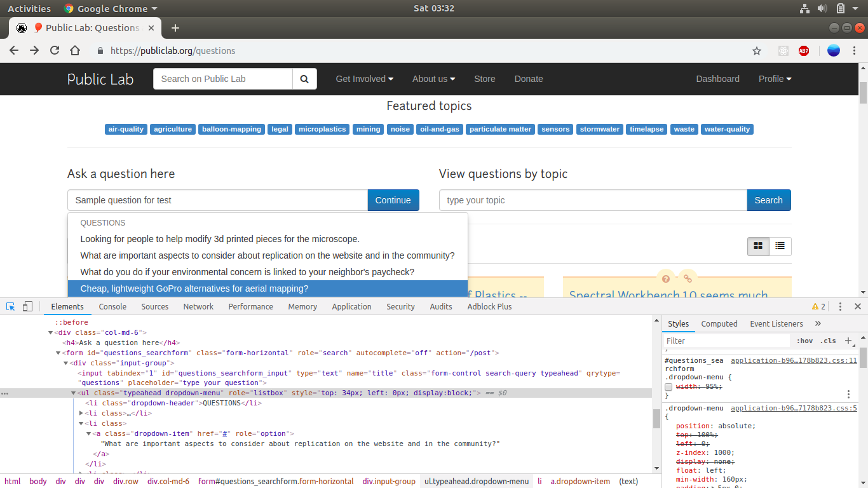Viewport: 868px width, 488px height.
Task: Toggle the device toolbar emulation icon
Action: point(27,306)
